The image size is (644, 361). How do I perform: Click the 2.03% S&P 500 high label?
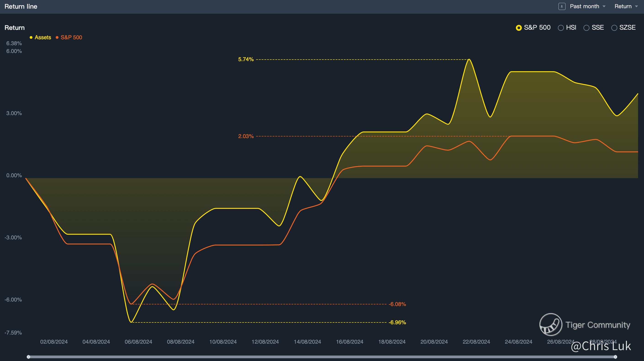[x=246, y=136]
